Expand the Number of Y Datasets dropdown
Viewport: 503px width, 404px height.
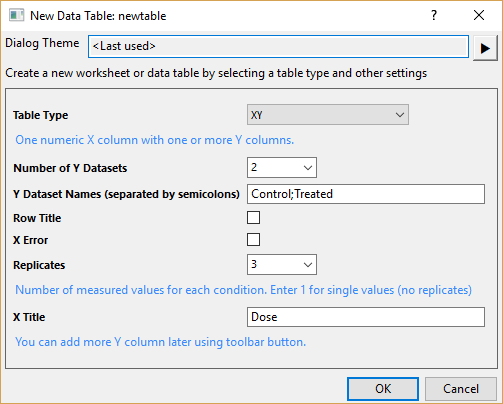coord(282,168)
